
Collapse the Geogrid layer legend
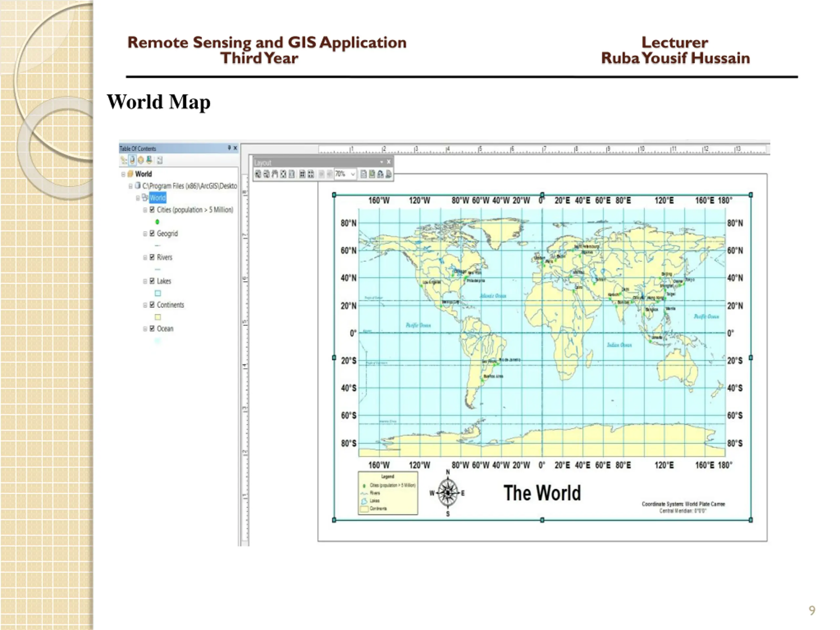coord(145,234)
